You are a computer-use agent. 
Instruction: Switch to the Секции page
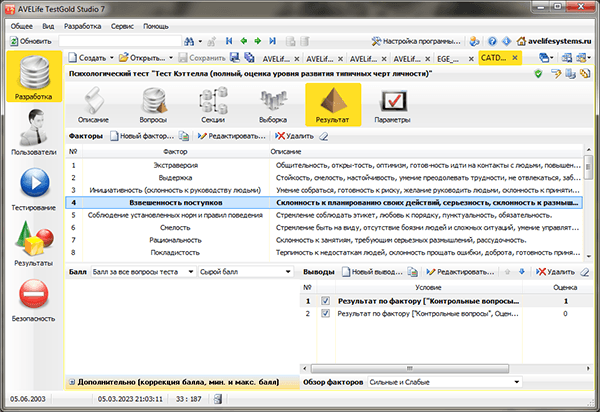pos(213,104)
